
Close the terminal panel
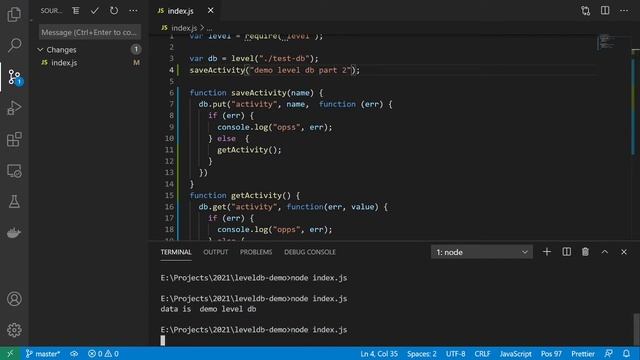pyautogui.click(x=624, y=252)
